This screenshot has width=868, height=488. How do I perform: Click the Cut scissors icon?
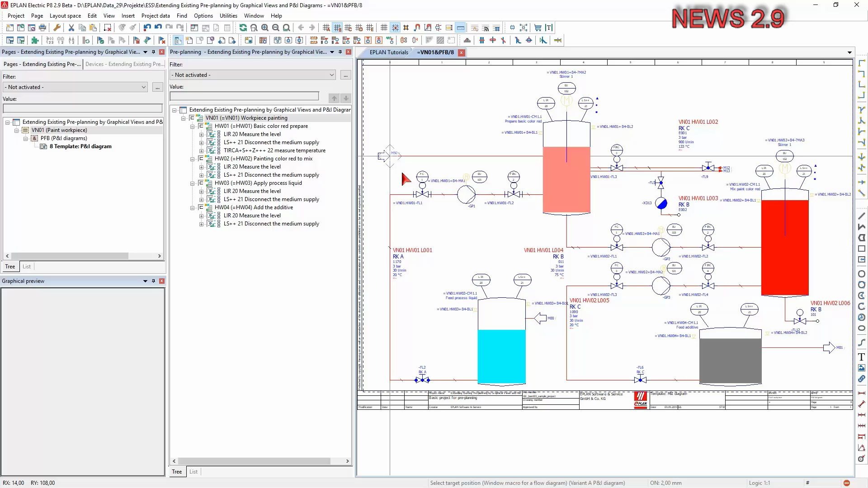[x=71, y=28]
